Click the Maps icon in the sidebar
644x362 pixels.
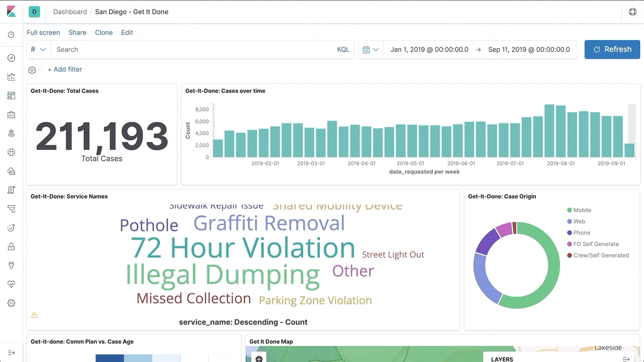(x=11, y=133)
